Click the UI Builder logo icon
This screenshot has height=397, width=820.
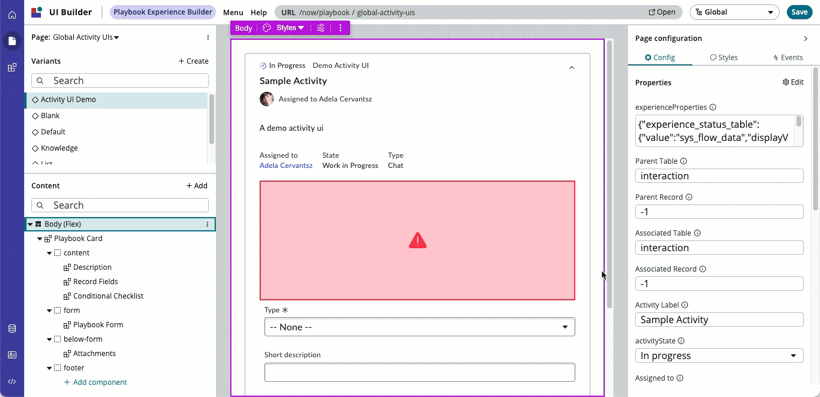[x=37, y=12]
